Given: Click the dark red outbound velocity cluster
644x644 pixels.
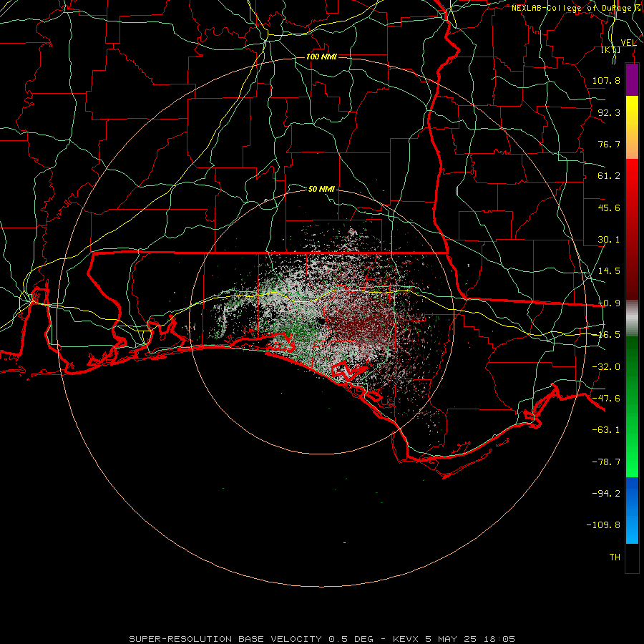Looking at the screenshot, I should [353, 324].
